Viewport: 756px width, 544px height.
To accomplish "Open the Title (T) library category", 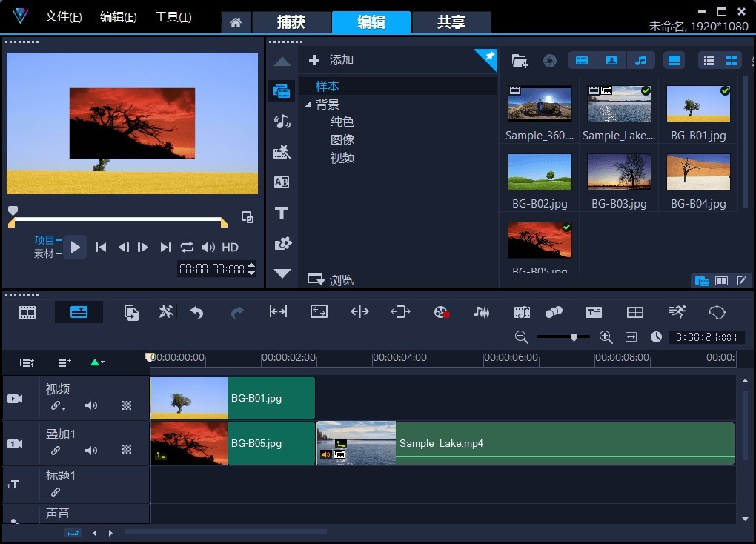I will tap(282, 213).
